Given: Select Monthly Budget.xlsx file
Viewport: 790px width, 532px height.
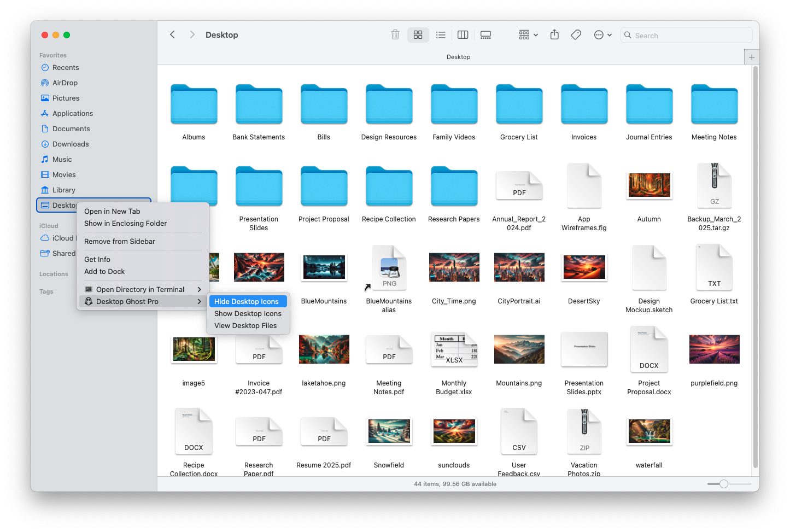Looking at the screenshot, I should (x=454, y=363).
